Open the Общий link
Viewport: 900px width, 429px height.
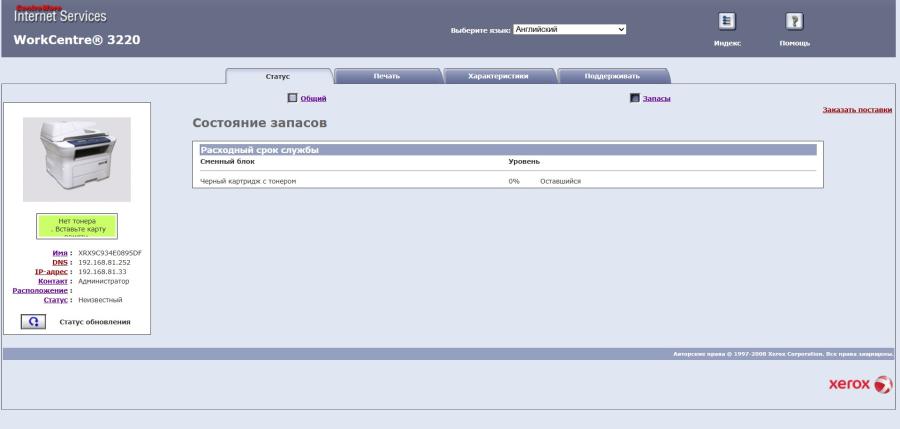313,98
